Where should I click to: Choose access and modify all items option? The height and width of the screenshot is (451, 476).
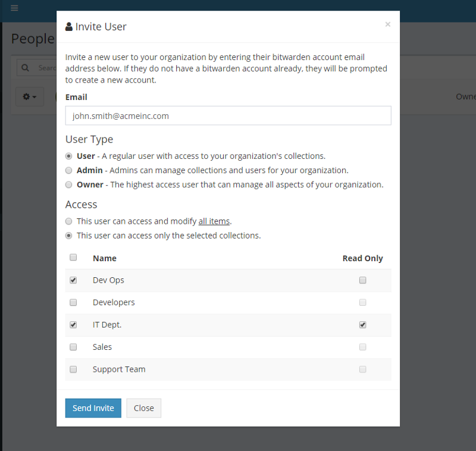pos(69,221)
